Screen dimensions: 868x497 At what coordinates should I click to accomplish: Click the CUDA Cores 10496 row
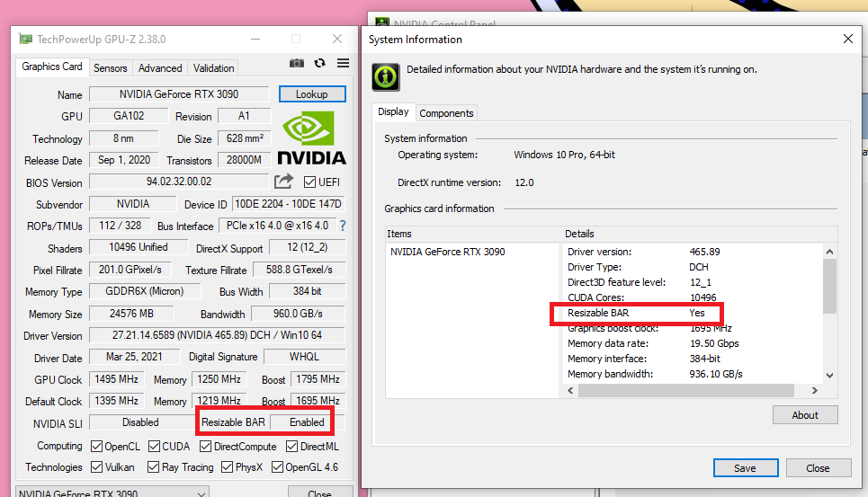(x=642, y=297)
